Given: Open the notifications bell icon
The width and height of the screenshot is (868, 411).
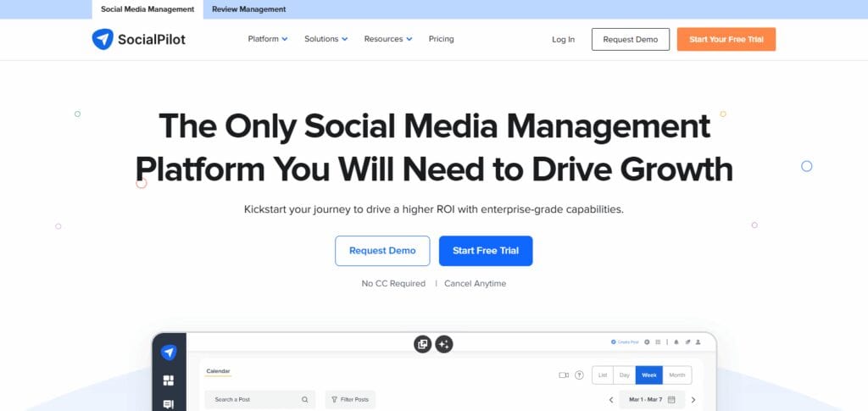Looking at the screenshot, I should [676, 342].
